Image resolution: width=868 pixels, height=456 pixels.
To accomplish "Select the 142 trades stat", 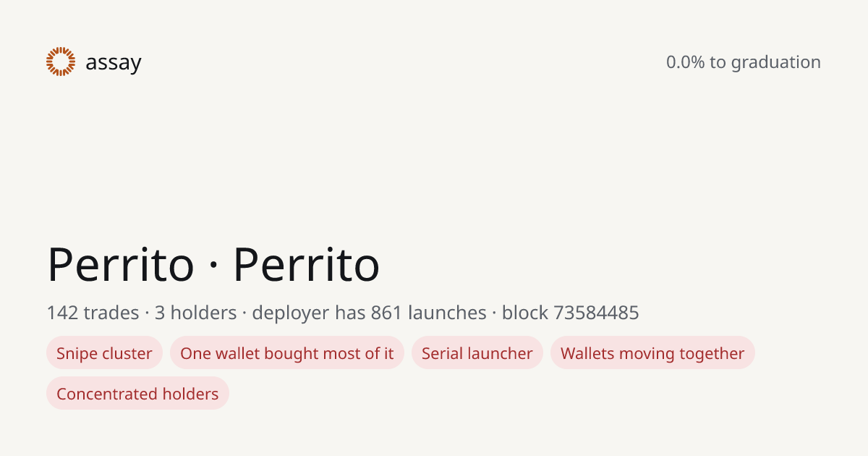I will pos(93,313).
